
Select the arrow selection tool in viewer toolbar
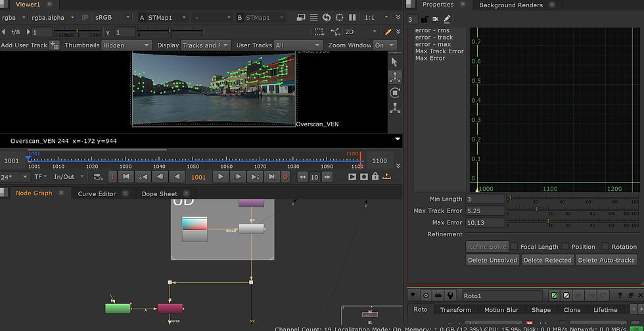point(395,62)
